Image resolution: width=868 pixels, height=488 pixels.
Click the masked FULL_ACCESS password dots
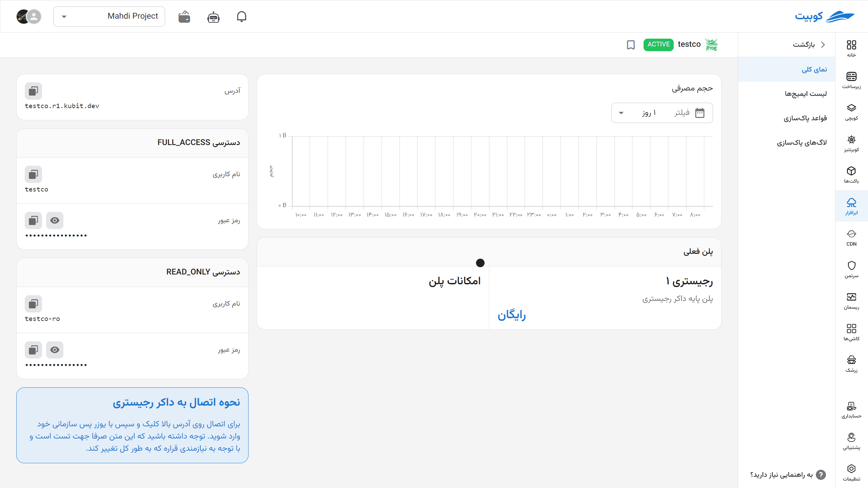(x=56, y=236)
